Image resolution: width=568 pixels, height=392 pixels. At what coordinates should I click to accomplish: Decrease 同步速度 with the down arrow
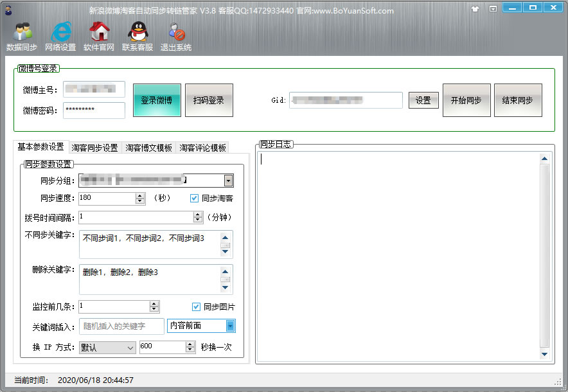[x=140, y=201]
